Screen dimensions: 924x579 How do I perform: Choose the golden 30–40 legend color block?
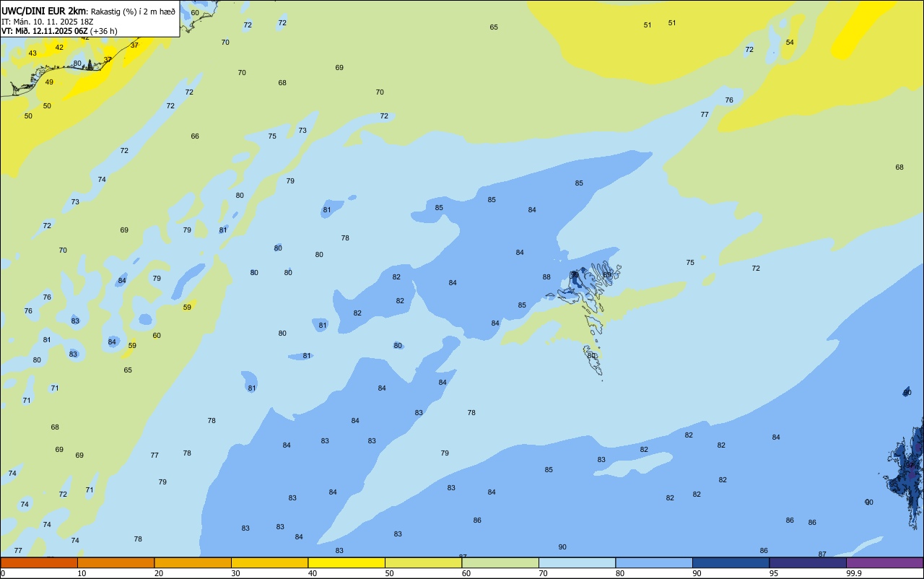tap(270, 562)
